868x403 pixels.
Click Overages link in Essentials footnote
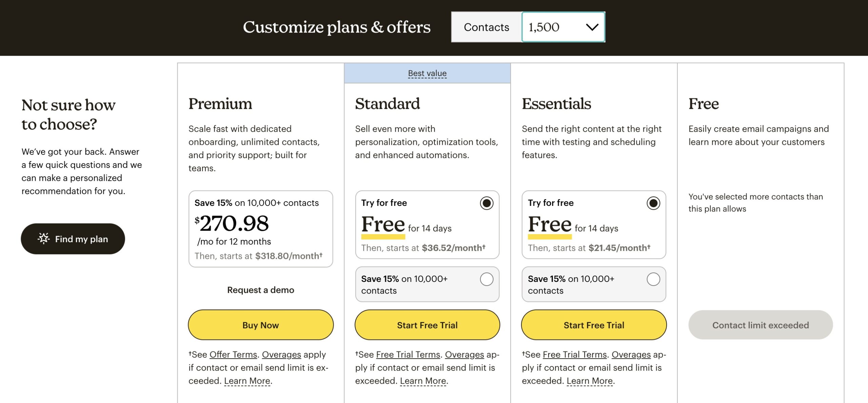coord(631,354)
